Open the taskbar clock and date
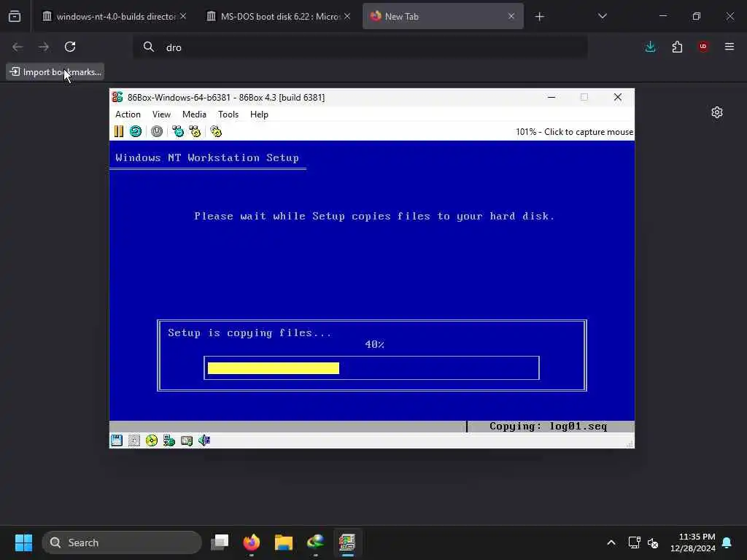 (693, 542)
